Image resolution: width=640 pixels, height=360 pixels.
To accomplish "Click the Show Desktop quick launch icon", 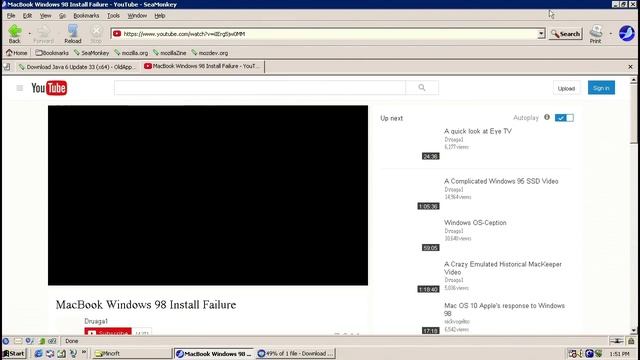I will 61,353.
